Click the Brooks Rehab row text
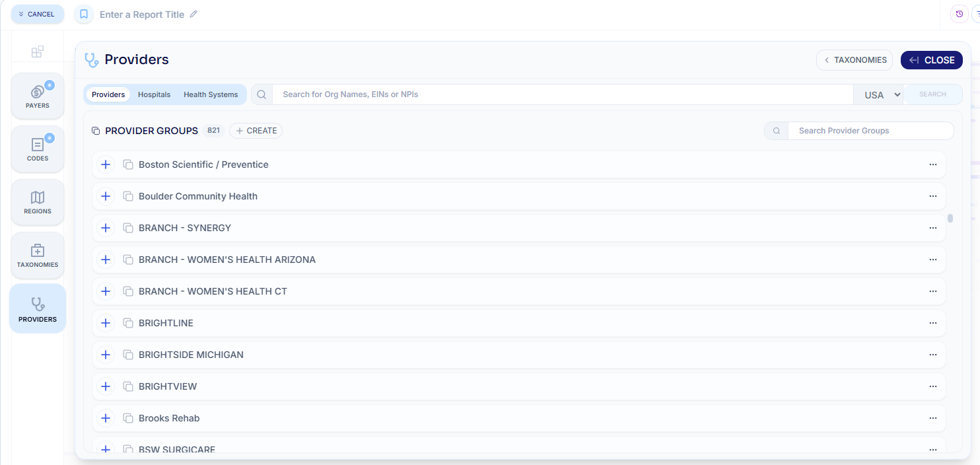 coord(169,418)
